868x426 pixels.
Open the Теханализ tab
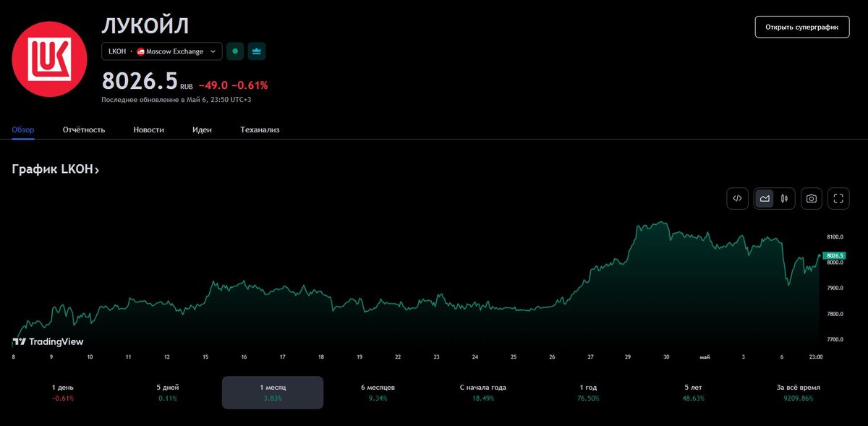coord(260,129)
